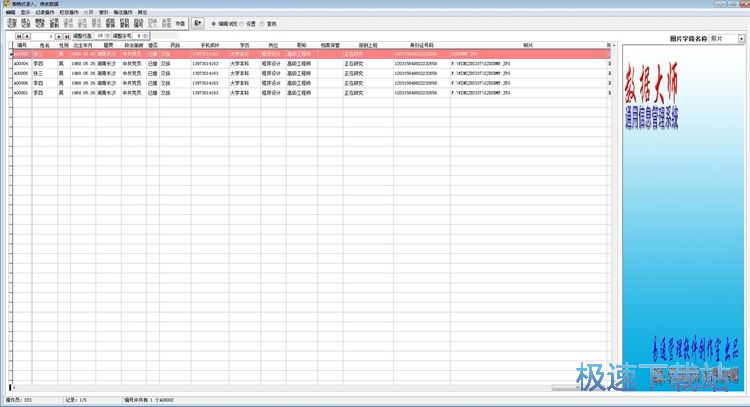Click the 职称 column header

click(301, 45)
